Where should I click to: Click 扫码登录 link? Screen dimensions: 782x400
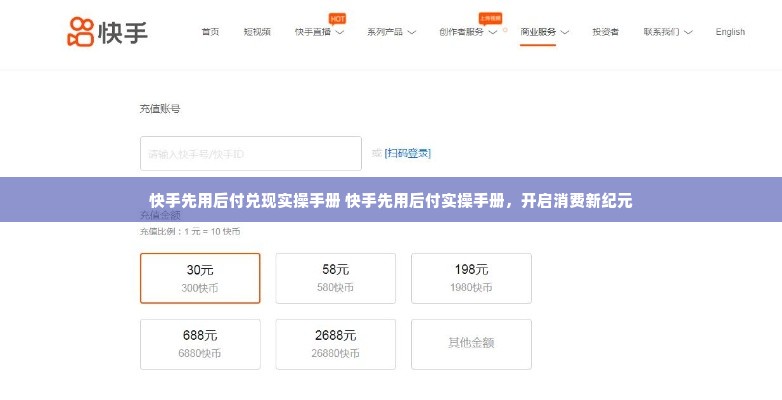coord(407,154)
